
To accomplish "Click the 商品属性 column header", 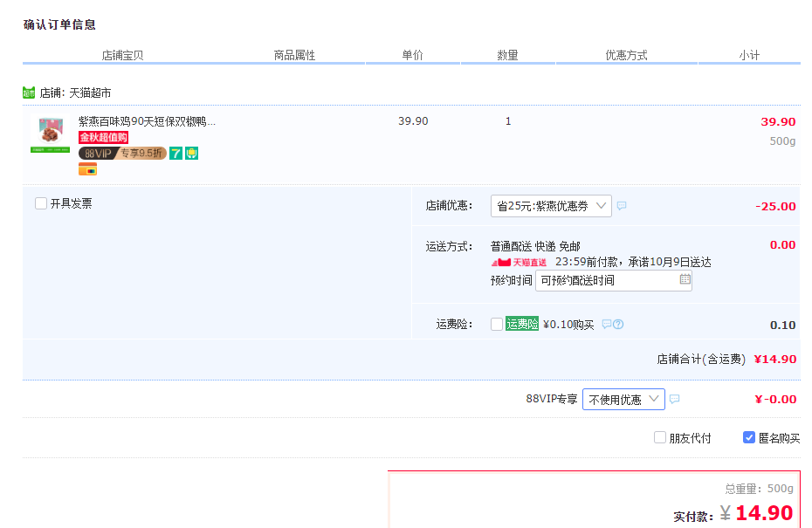I will click(294, 55).
